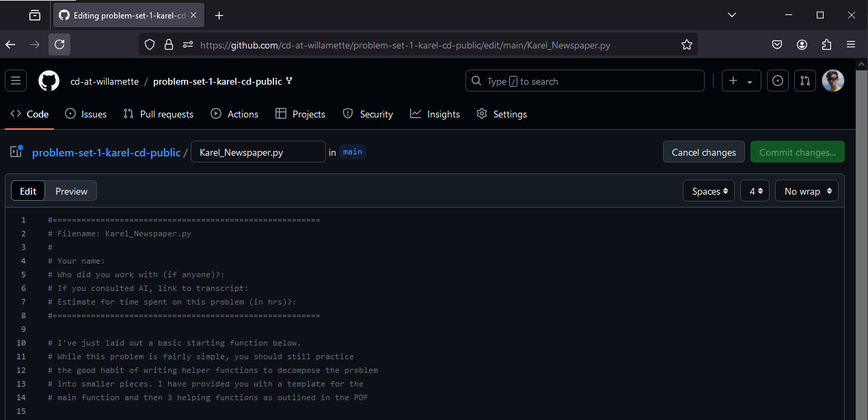The image size is (868, 420).
Task: Open the indent size 4 dropdown
Action: point(755,191)
